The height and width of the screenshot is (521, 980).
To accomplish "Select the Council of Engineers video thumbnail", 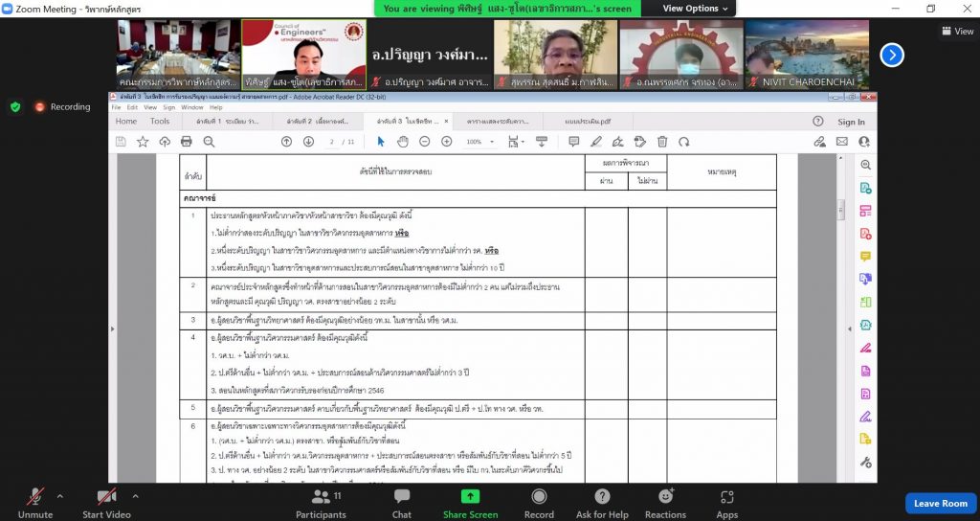I will [x=303, y=55].
